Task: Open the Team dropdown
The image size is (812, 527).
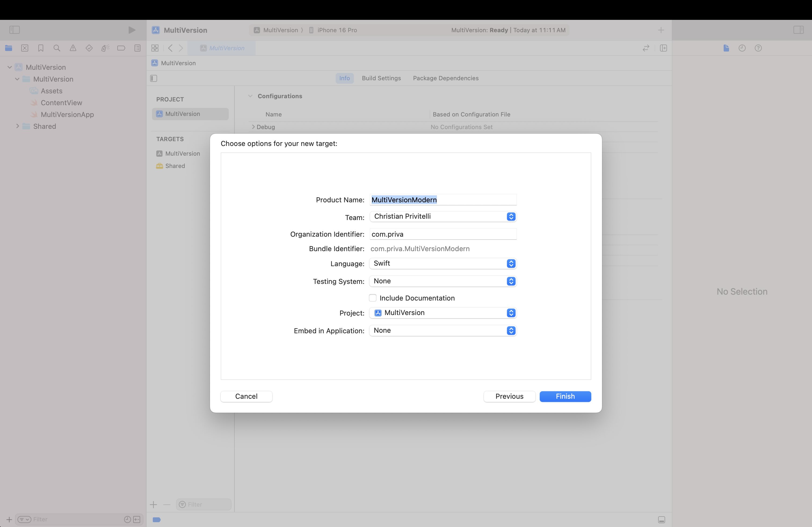Action: 443,217
